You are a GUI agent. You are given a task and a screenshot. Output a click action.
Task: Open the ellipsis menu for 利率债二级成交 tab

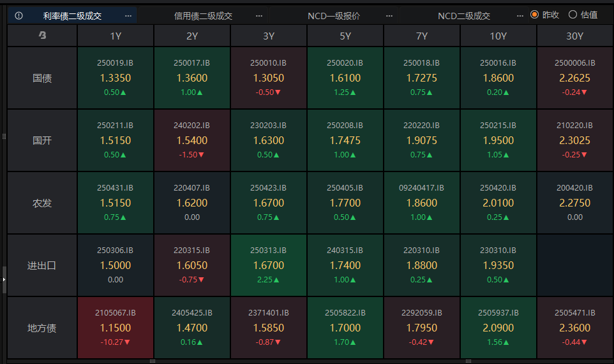tap(128, 15)
